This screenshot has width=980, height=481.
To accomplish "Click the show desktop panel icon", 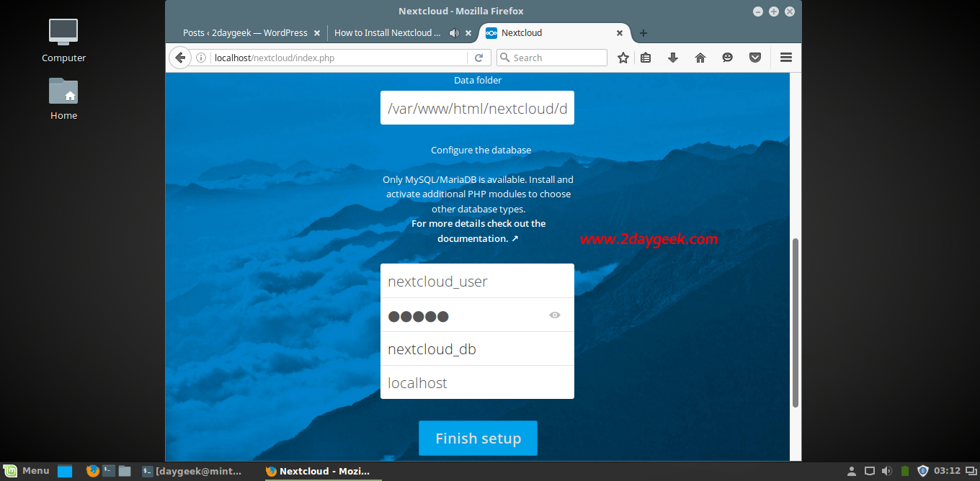I will 65,472.
